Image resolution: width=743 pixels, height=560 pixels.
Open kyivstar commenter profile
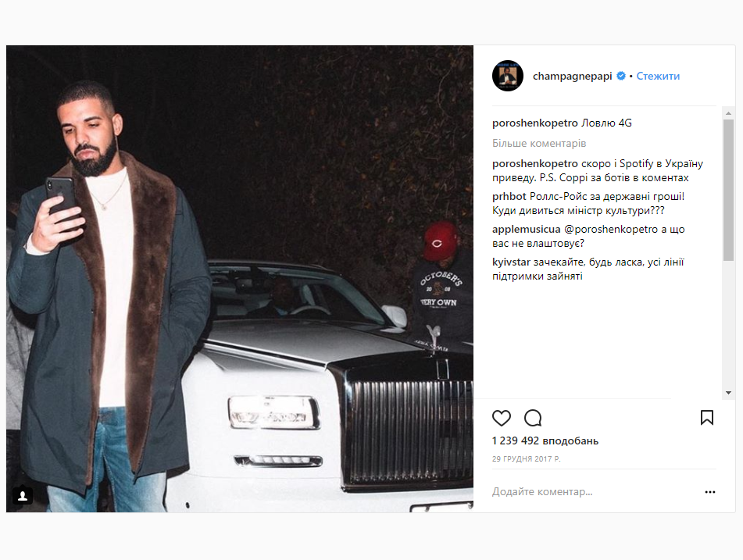tap(511, 262)
